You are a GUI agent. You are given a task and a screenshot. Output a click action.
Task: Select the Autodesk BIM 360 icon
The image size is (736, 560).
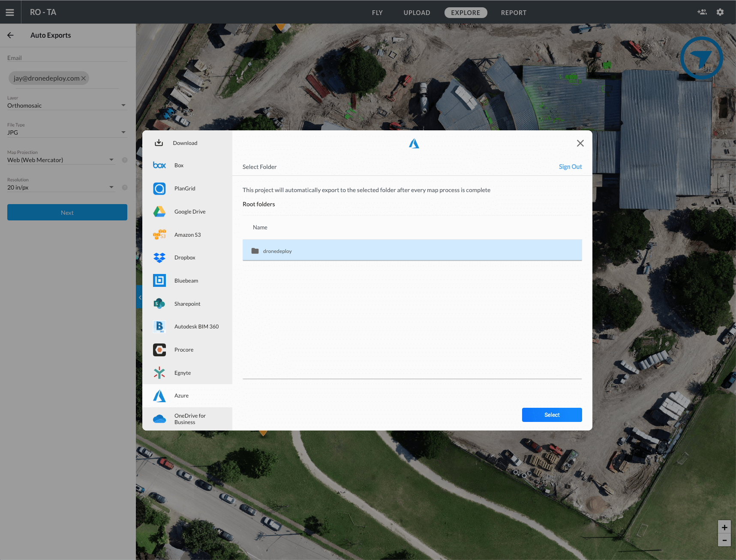click(159, 326)
